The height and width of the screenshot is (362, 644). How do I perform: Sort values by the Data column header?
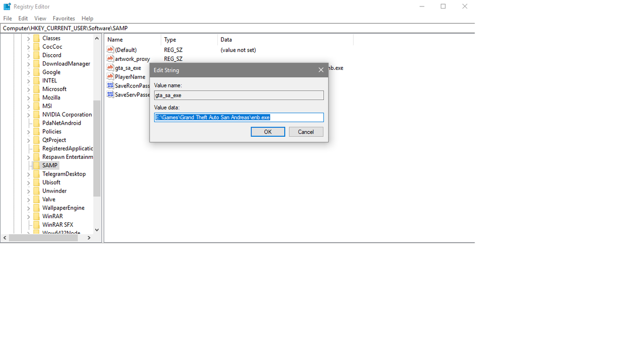285,40
